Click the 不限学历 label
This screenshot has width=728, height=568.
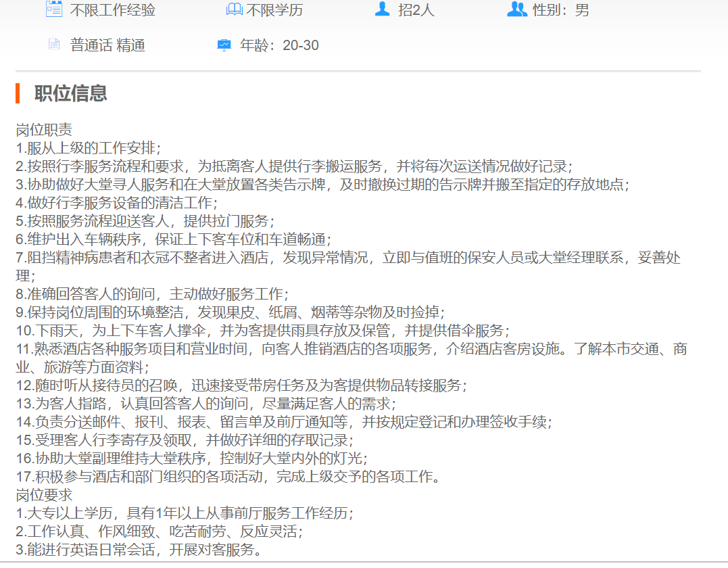click(274, 10)
